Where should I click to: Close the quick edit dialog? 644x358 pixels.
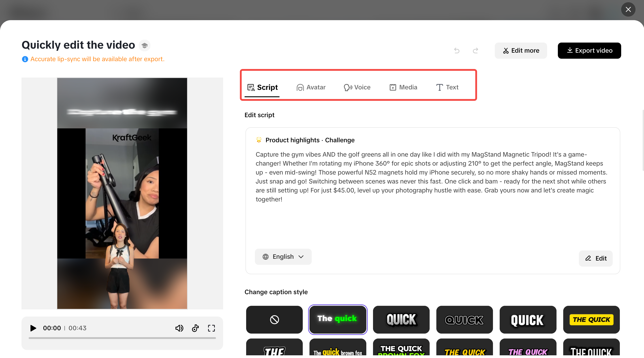(x=628, y=9)
